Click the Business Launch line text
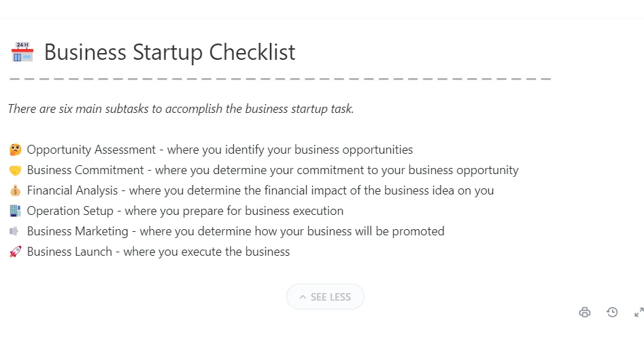The width and height of the screenshot is (644, 338). pos(158,252)
